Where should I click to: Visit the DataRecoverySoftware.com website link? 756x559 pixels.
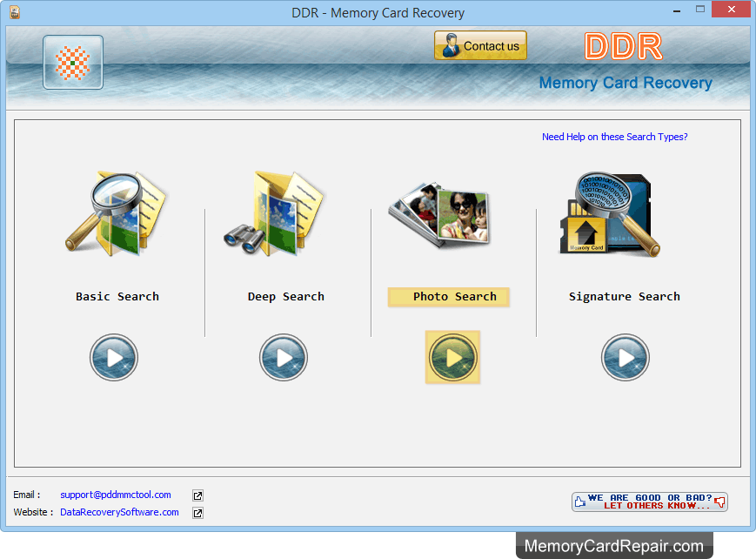click(118, 512)
